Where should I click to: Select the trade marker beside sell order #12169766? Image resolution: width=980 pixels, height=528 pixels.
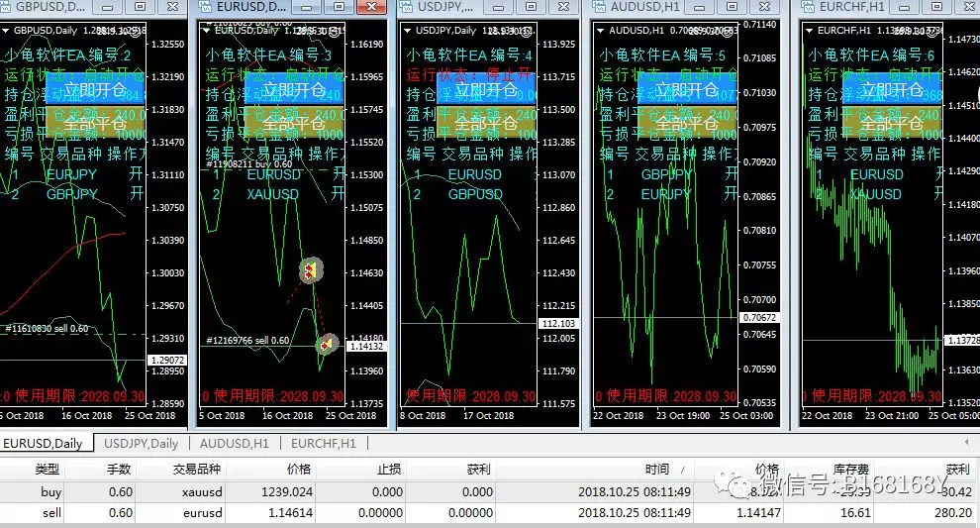pos(327,343)
